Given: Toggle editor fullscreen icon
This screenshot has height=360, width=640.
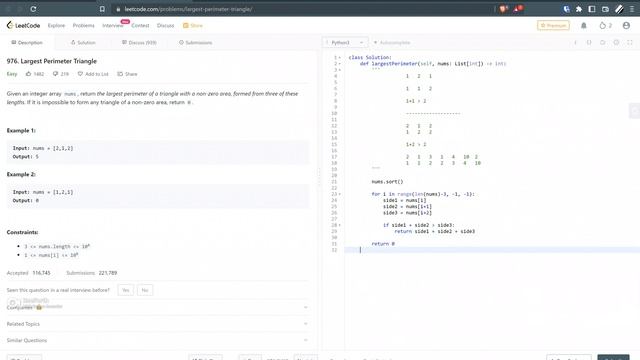Looking at the screenshot, I should coord(630,42).
